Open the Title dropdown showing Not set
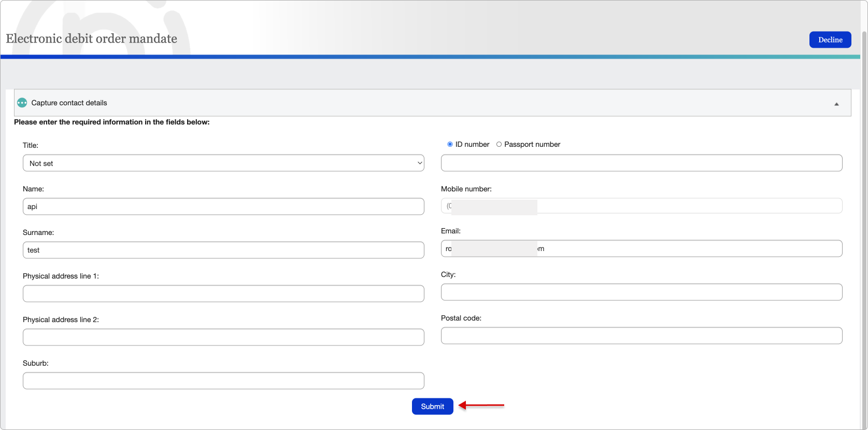Image resolution: width=868 pixels, height=430 pixels. [223, 163]
